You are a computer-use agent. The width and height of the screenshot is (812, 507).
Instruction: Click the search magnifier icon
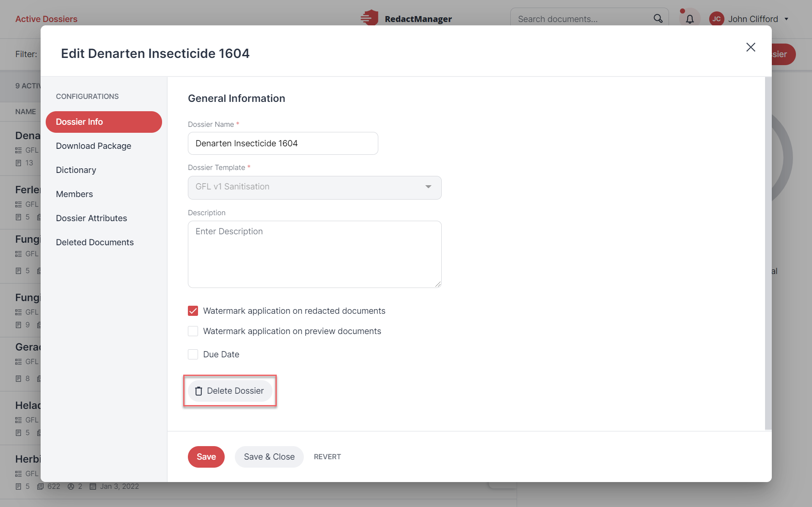658,19
